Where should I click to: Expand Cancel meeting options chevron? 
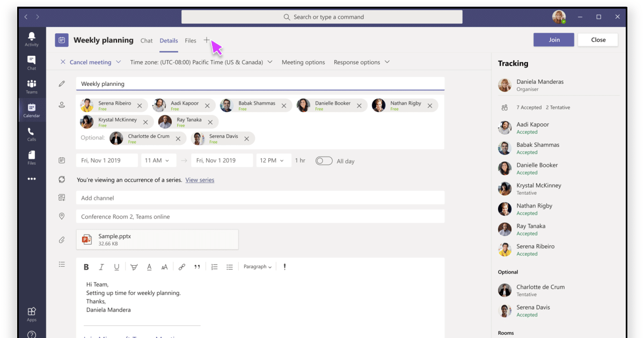point(119,62)
